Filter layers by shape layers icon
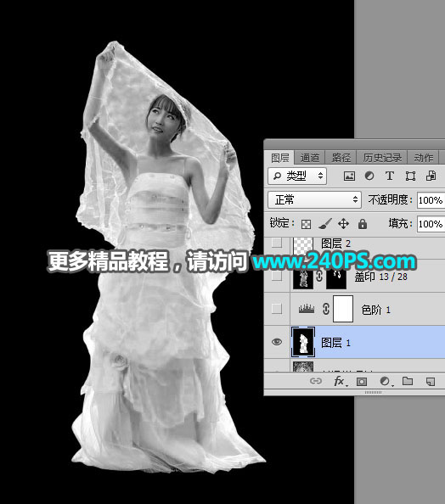Image resolution: width=445 pixels, height=504 pixels. [x=410, y=176]
